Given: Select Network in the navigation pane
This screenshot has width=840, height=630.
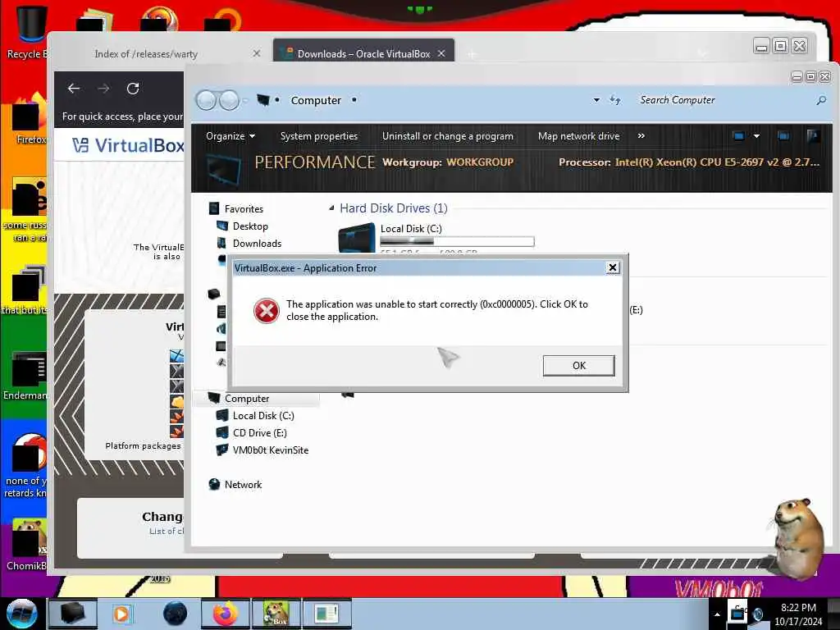Looking at the screenshot, I should pyautogui.click(x=243, y=484).
